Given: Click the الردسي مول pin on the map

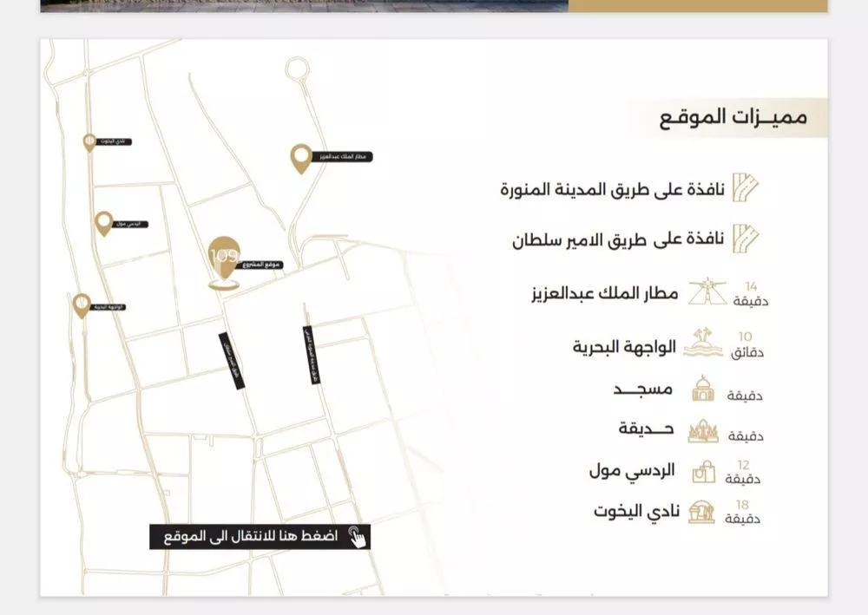Looking at the screenshot, I should pos(104,221).
